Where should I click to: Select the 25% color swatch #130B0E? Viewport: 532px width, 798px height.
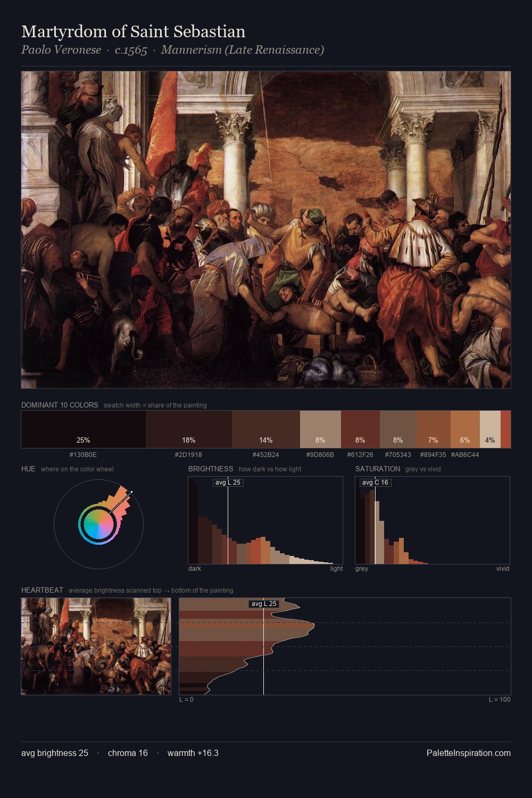click(84, 429)
